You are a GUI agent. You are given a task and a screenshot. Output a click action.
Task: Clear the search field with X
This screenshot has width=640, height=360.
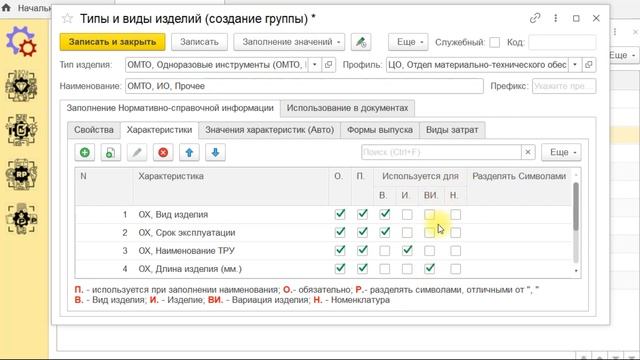pyautogui.click(x=528, y=152)
